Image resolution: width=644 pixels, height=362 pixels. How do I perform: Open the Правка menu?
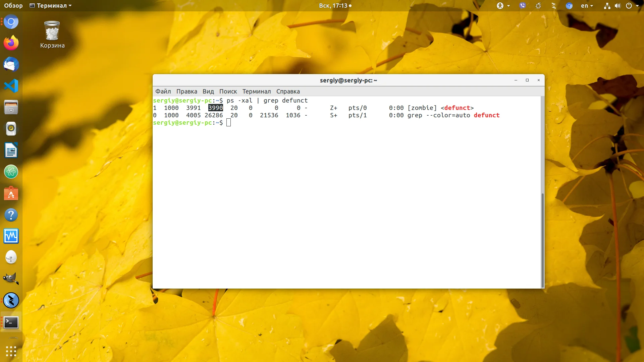(x=186, y=92)
